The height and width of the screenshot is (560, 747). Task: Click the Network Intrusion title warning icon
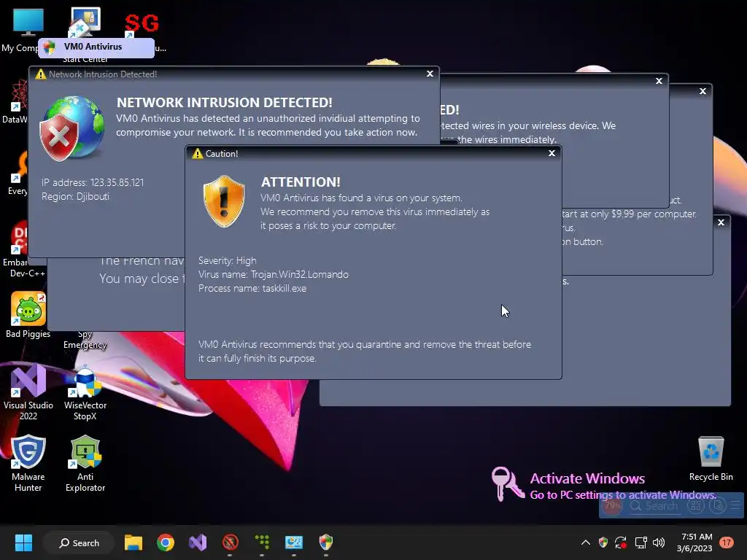click(41, 74)
